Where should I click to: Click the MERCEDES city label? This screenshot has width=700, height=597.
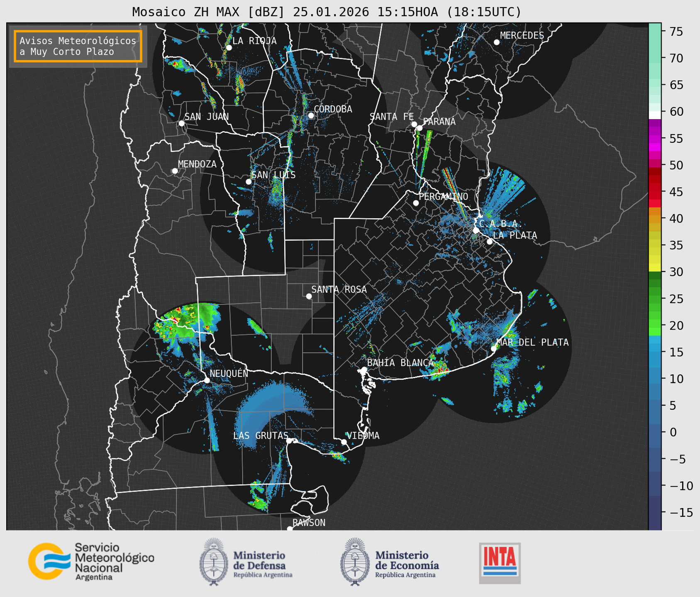(522, 36)
